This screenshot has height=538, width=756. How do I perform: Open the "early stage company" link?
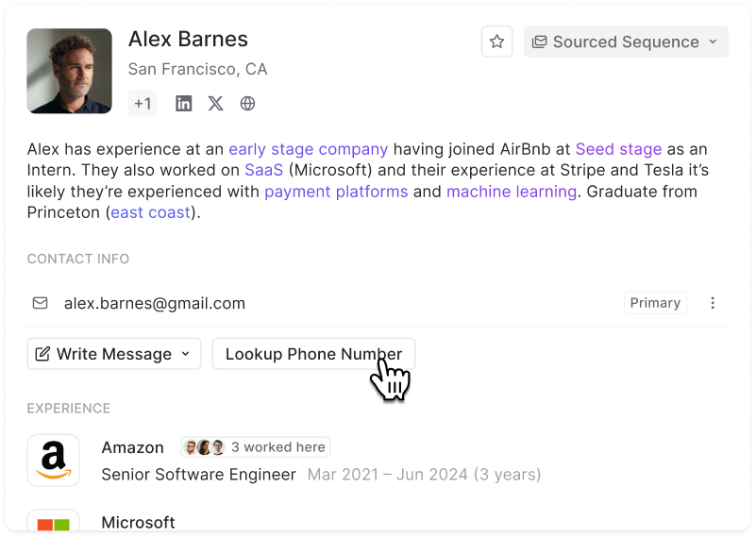[308, 149]
